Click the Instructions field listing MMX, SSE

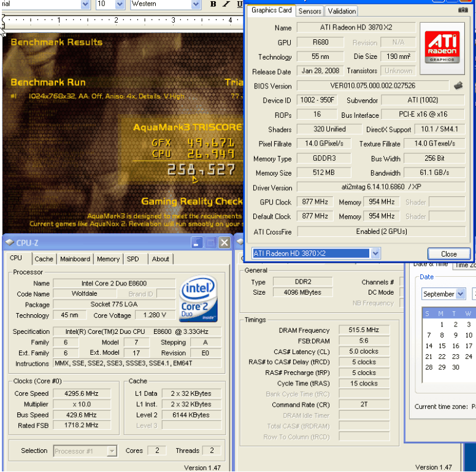137,363
